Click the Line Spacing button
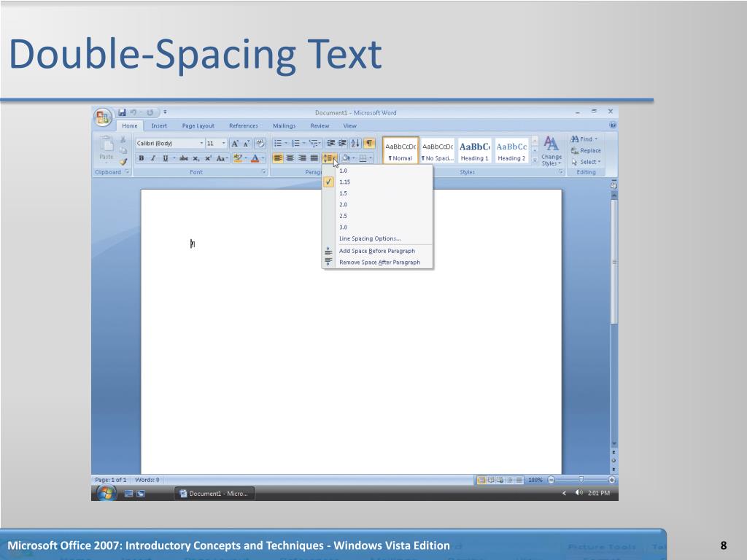This screenshot has width=747, height=560. click(329, 158)
